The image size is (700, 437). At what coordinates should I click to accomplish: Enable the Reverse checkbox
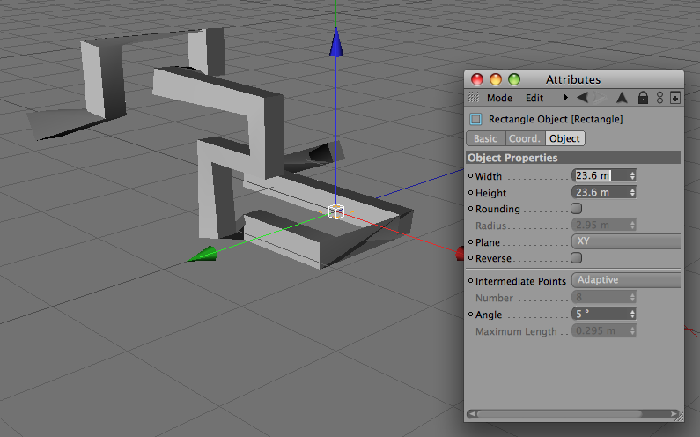pyautogui.click(x=576, y=258)
